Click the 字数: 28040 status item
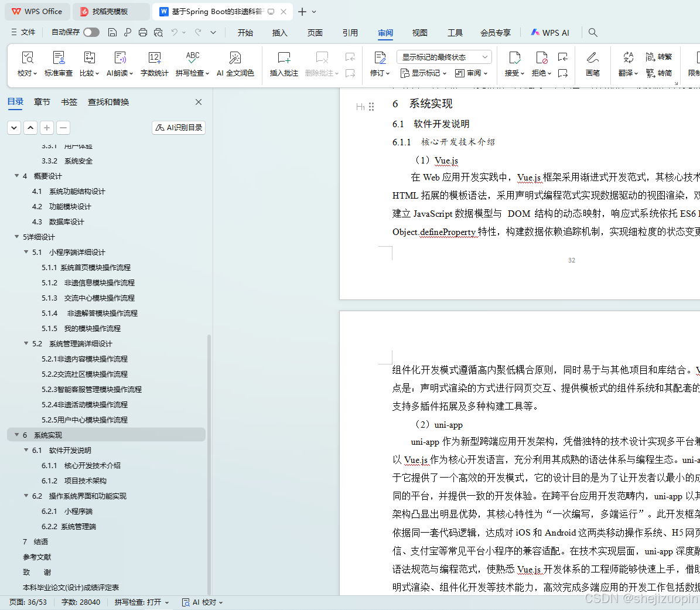Viewport: 700px width, 610px height. coord(81,602)
